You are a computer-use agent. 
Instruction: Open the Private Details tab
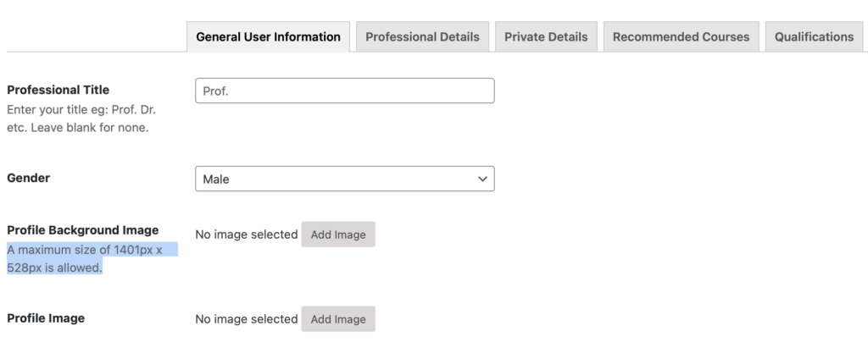545,37
